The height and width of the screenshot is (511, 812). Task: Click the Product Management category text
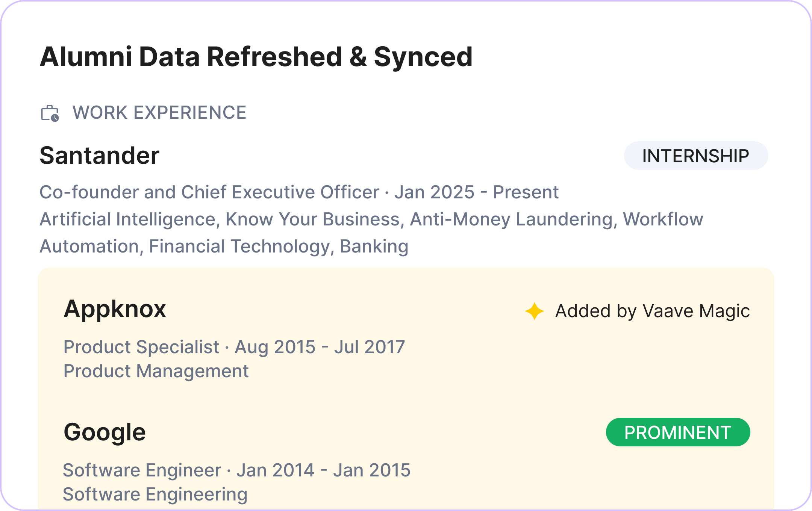pyautogui.click(x=156, y=371)
